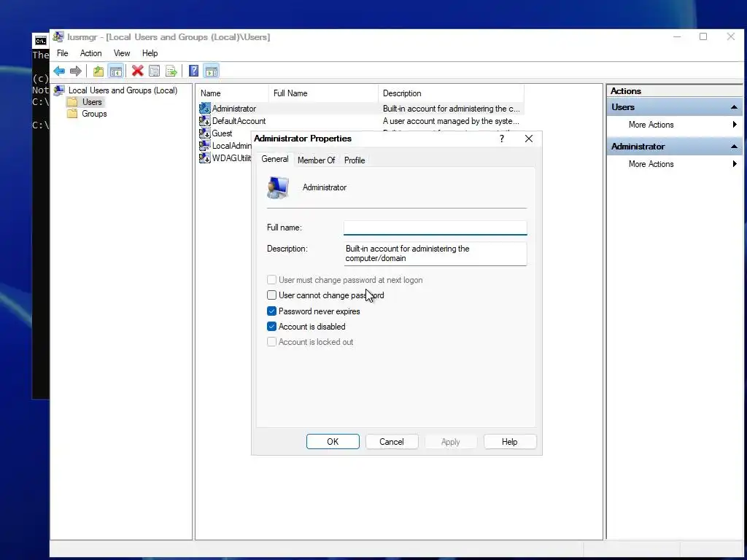The image size is (747, 560).
Task: Click the DefaultAccount user icon
Action: click(x=205, y=121)
